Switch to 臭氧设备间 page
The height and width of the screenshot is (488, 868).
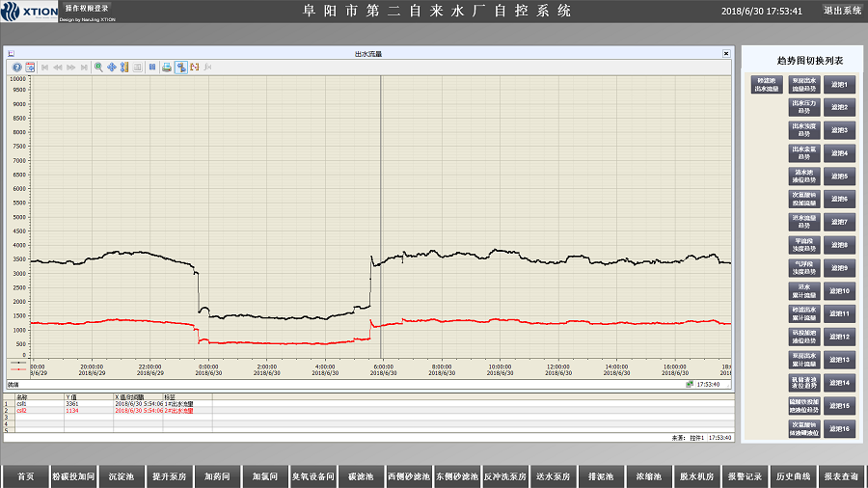point(313,476)
